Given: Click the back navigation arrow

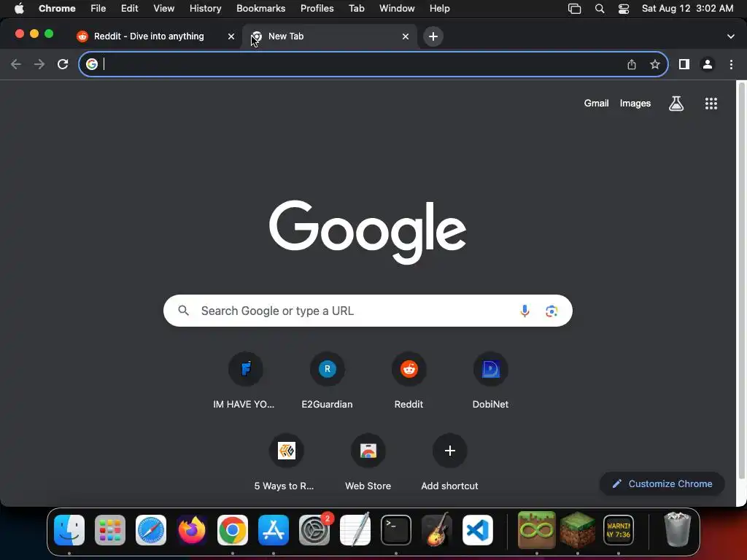Looking at the screenshot, I should (16, 64).
